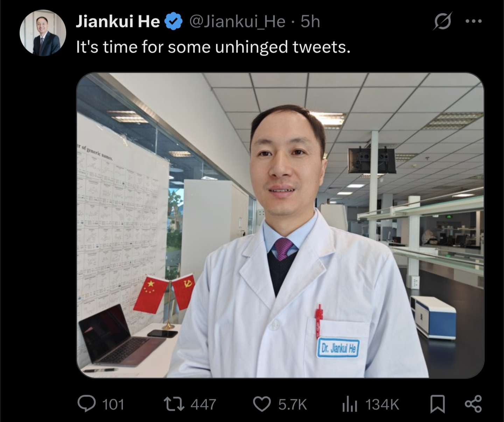Open view analytics bar chart icon

[350, 404]
